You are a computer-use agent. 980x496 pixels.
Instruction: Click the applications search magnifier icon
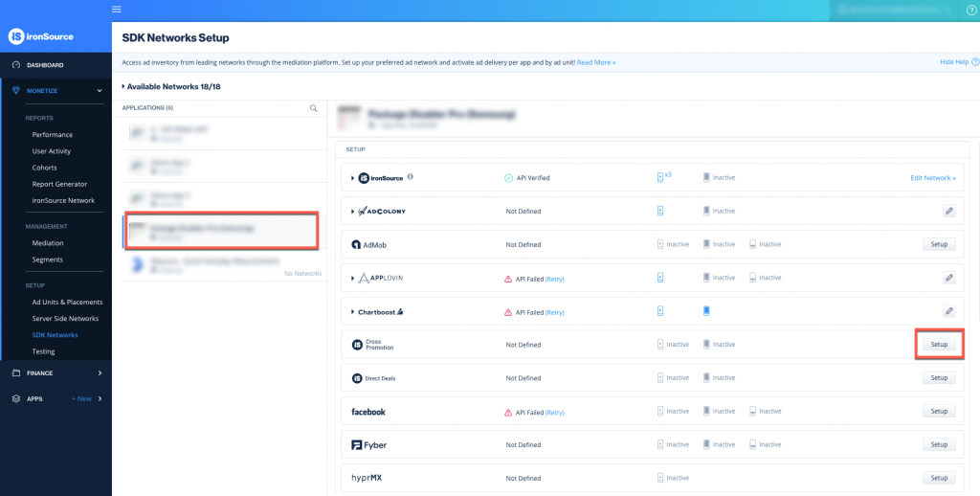click(x=313, y=108)
